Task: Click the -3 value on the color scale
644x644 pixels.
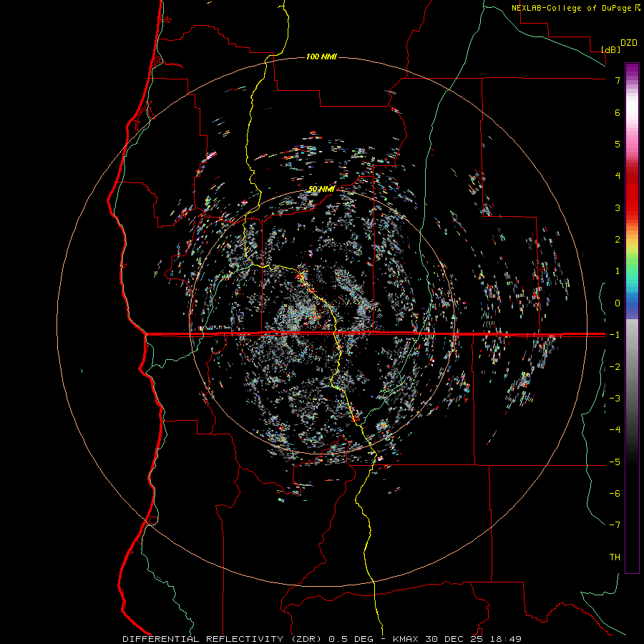Action: 615,399
